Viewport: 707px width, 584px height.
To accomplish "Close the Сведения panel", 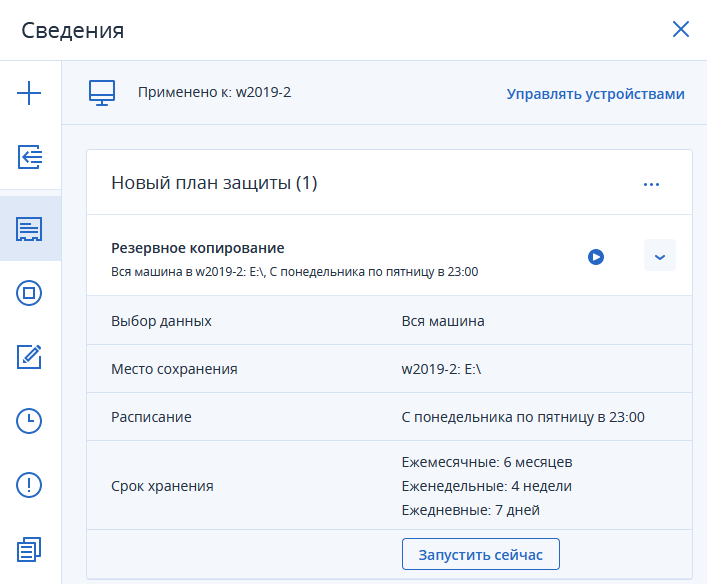I will pos(681,29).
